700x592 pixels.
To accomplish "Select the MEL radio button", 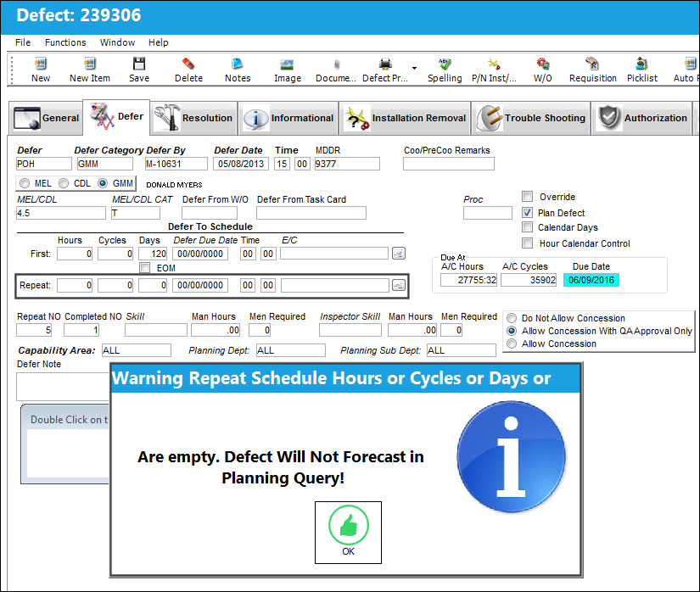I will [x=25, y=183].
